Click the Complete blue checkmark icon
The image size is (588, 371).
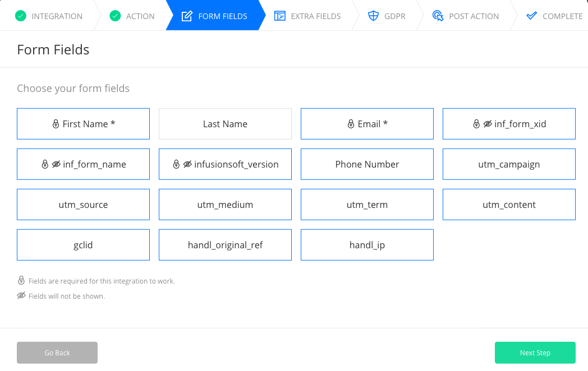coord(532,16)
